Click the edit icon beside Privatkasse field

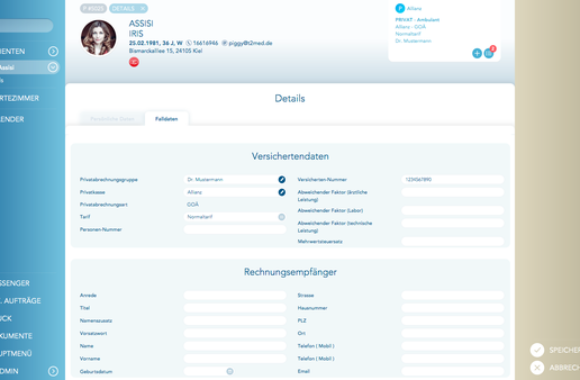[x=282, y=192]
